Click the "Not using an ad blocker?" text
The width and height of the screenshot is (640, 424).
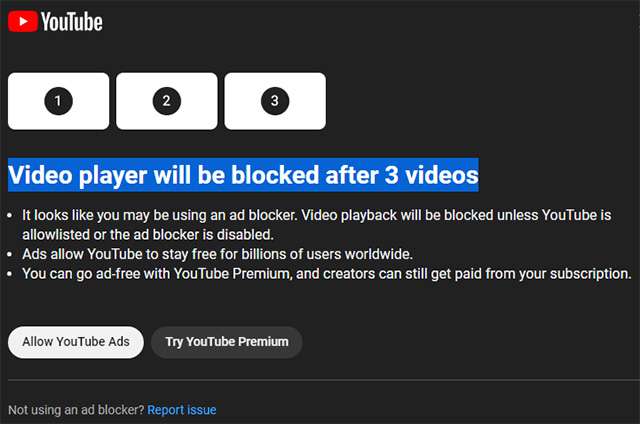pyautogui.click(x=76, y=410)
